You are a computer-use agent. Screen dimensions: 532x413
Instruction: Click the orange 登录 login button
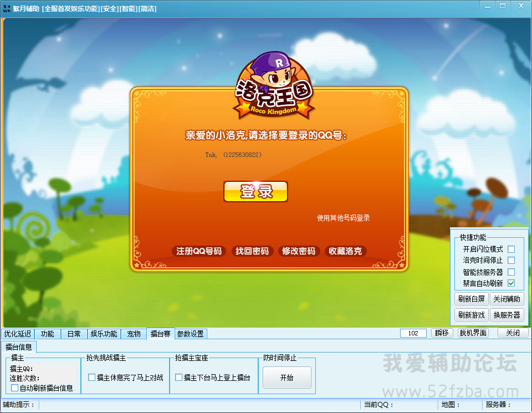(255, 191)
